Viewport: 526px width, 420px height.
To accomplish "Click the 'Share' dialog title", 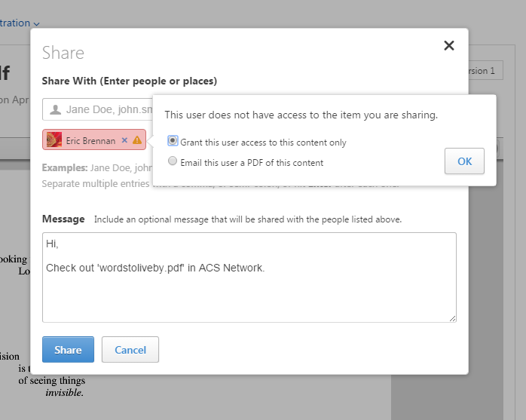I will click(63, 53).
